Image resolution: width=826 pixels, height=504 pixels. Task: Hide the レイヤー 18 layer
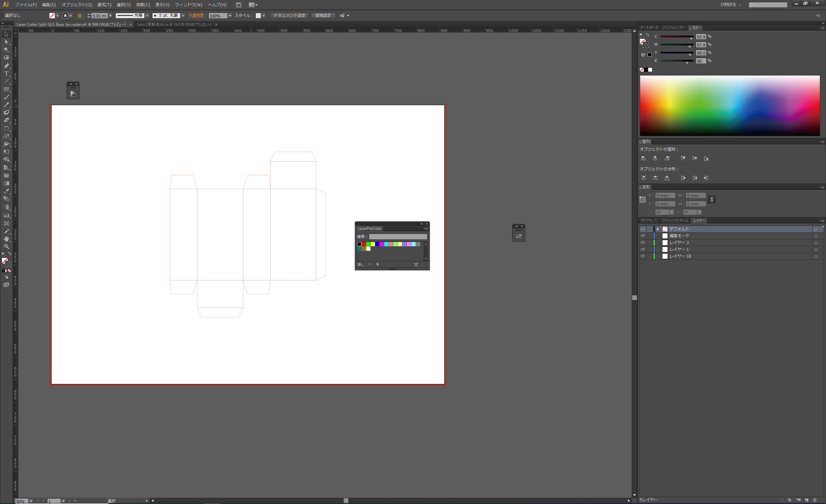[x=643, y=256]
